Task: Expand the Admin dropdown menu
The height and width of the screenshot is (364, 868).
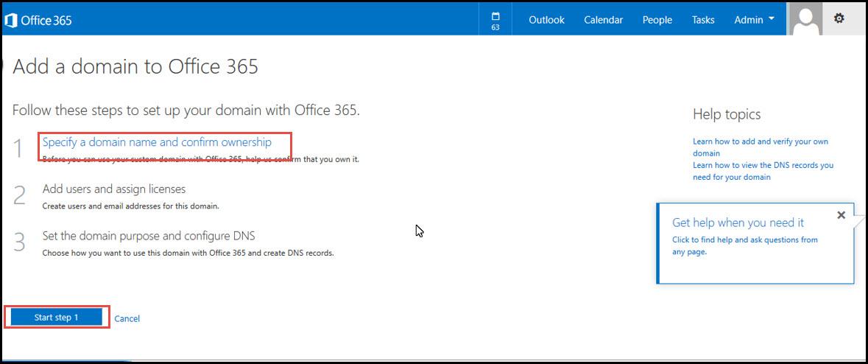Action: point(755,20)
